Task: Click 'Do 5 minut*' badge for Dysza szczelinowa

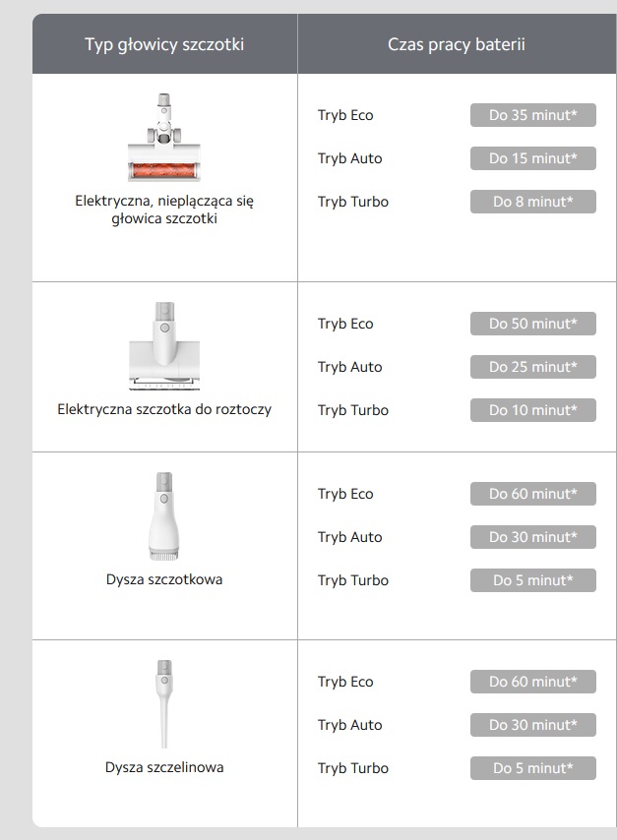Action: coord(532,768)
